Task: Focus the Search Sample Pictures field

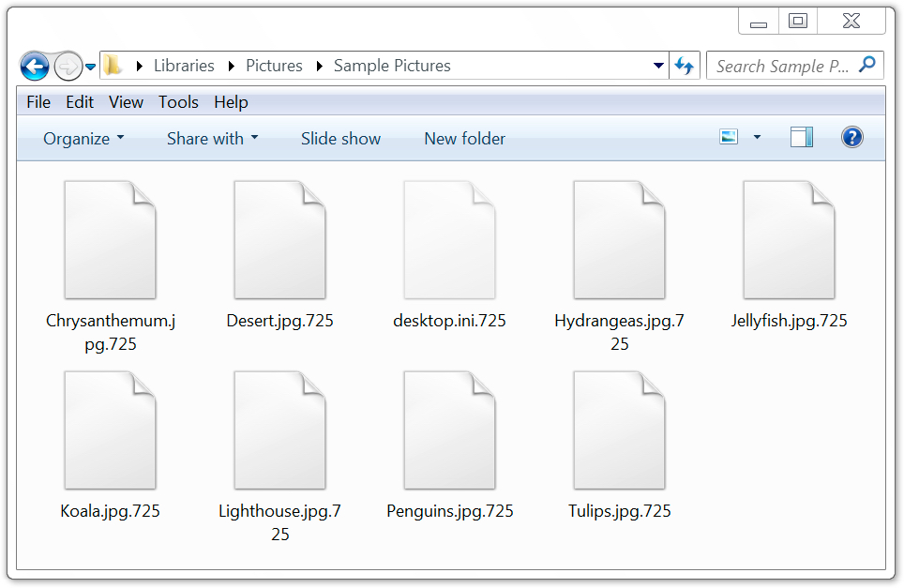Action: click(x=795, y=66)
